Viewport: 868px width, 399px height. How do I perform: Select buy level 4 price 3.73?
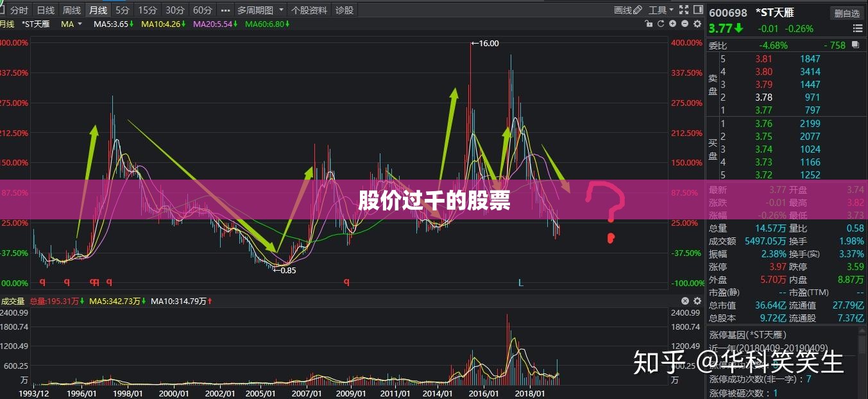click(x=763, y=162)
